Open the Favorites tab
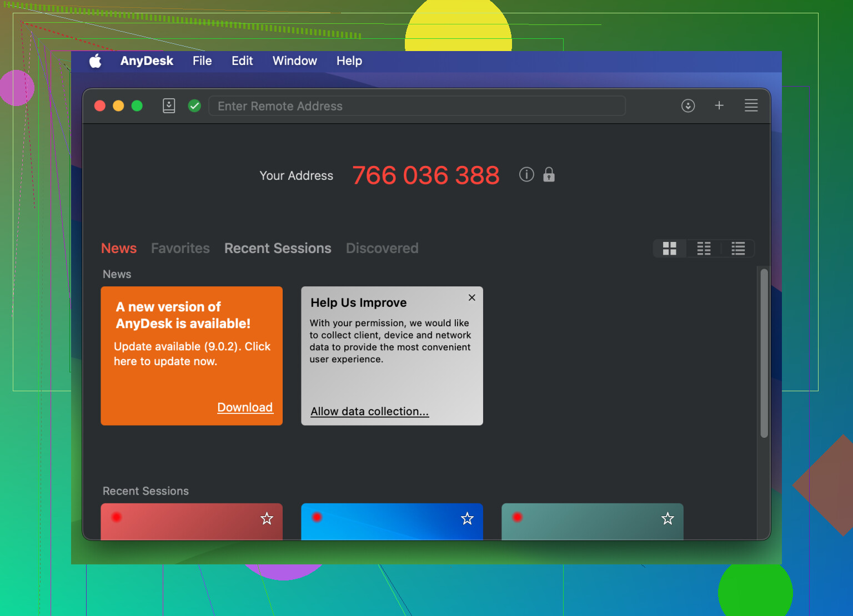The width and height of the screenshot is (853, 616). [x=180, y=248]
